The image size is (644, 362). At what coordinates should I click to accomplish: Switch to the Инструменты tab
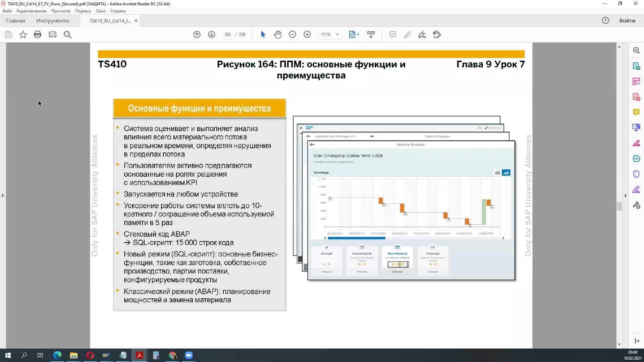click(x=53, y=21)
